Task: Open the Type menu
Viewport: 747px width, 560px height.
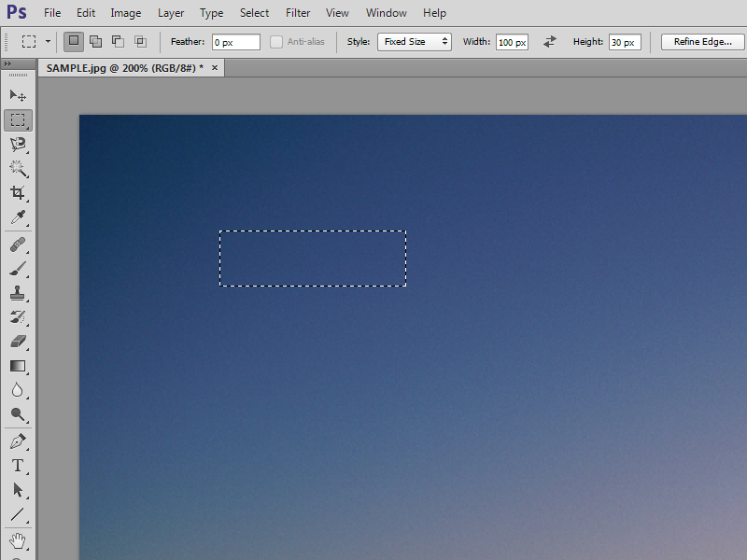Action: click(x=212, y=13)
